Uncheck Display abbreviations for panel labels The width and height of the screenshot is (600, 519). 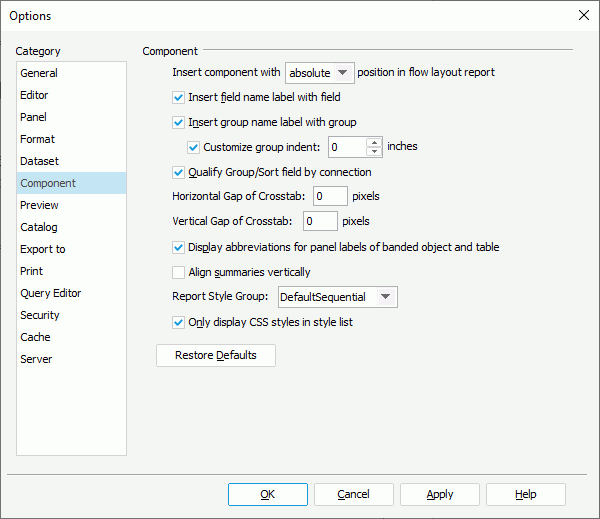click(x=178, y=248)
